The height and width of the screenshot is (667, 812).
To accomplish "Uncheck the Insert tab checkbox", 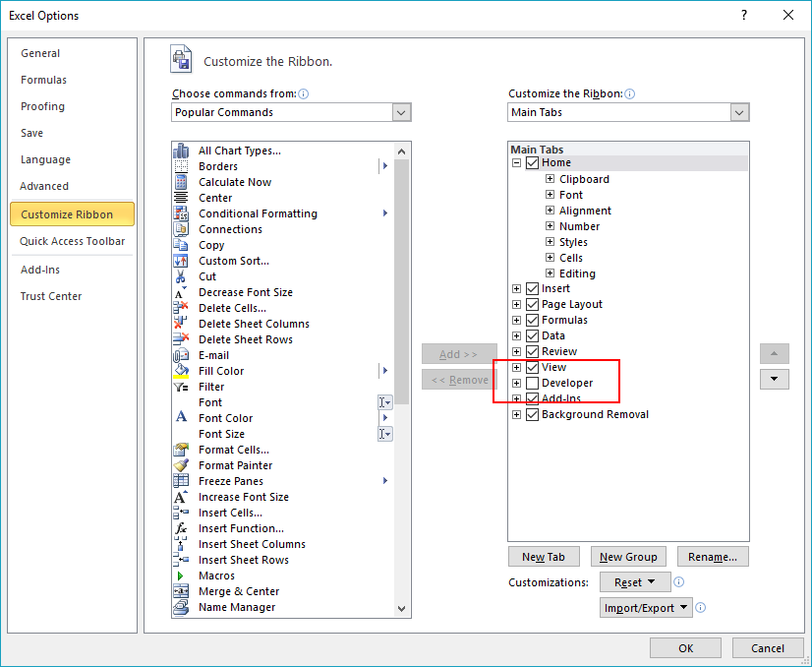I will pyautogui.click(x=533, y=288).
